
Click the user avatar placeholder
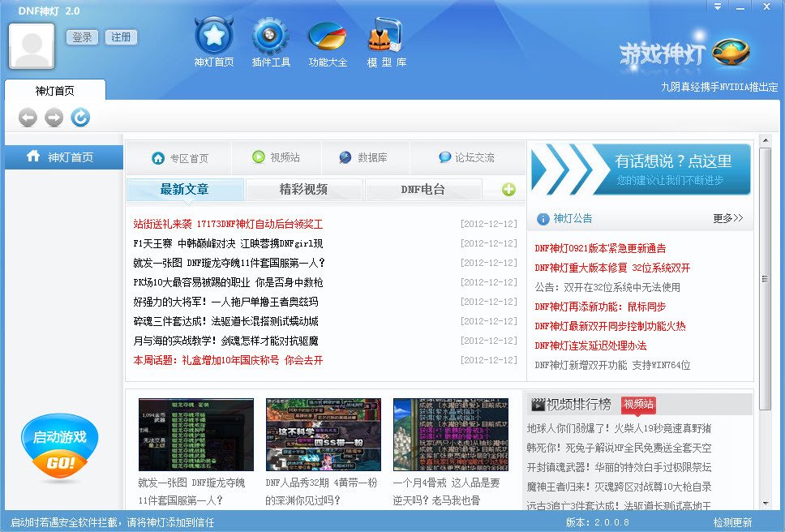[x=32, y=46]
